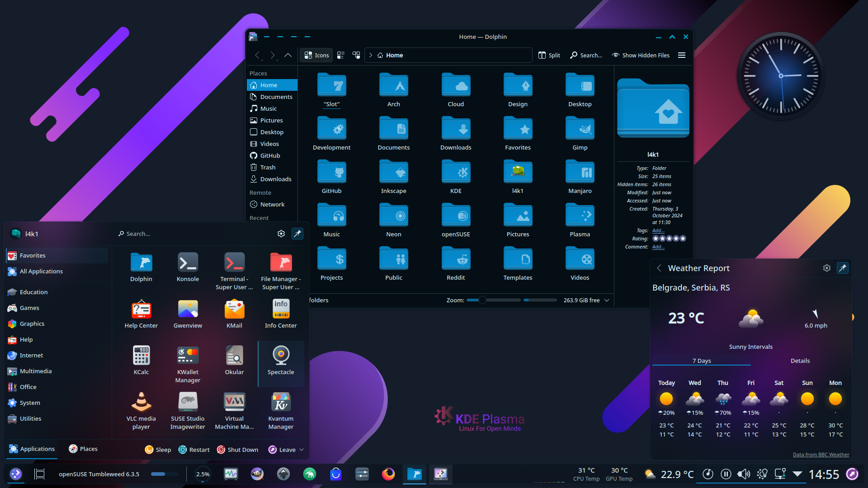The height and width of the screenshot is (488, 868).
Task: Open the Cloud folder
Action: click(456, 90)
